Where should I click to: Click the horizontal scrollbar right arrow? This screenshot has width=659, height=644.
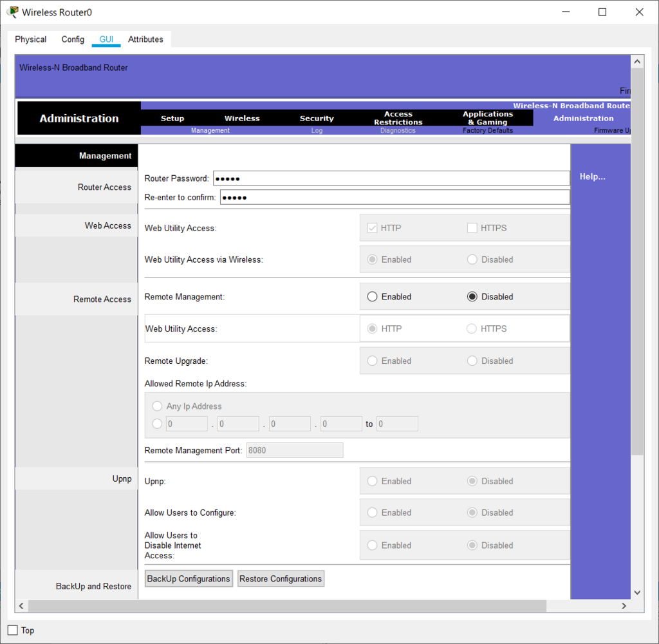[624, 606]
